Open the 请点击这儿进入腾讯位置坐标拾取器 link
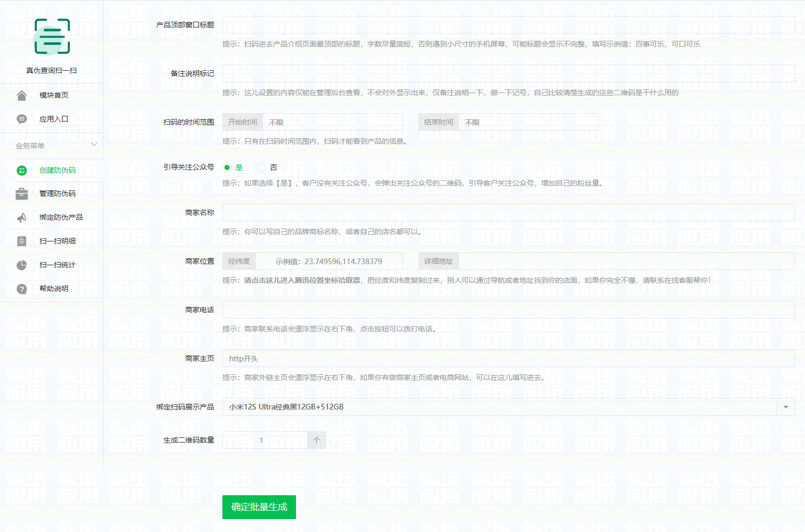Screen dimensions: 805x532 point(302,281)
